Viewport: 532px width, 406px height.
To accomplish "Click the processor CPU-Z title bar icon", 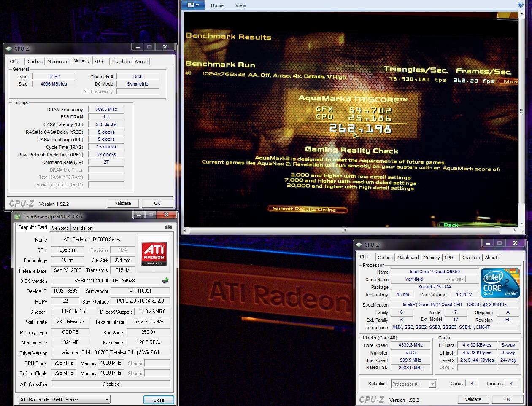I will click(359, 245).
